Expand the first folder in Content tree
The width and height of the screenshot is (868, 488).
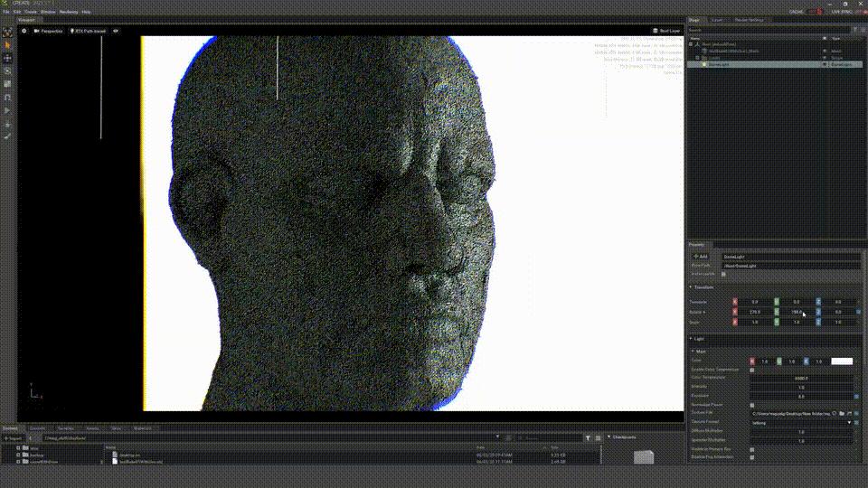click(18, 448)
